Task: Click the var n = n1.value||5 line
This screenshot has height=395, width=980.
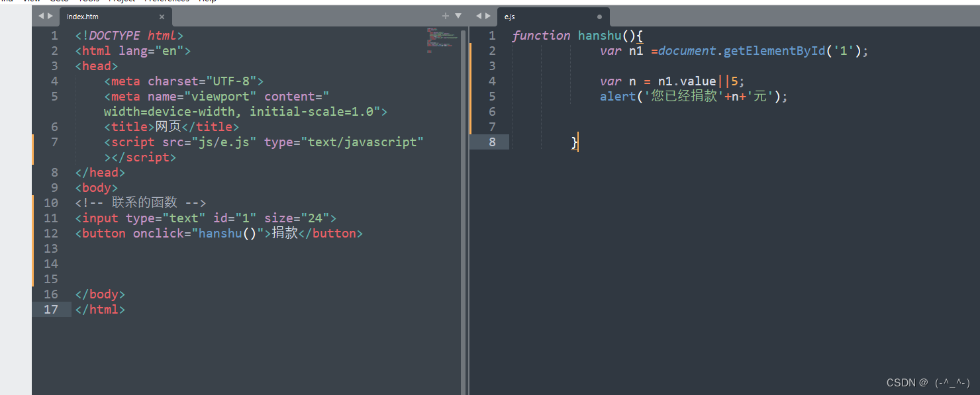Action: pos(673,81)
